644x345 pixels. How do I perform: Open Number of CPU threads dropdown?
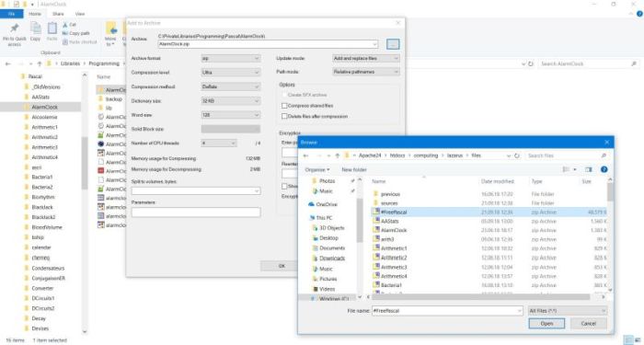(219, 144)
